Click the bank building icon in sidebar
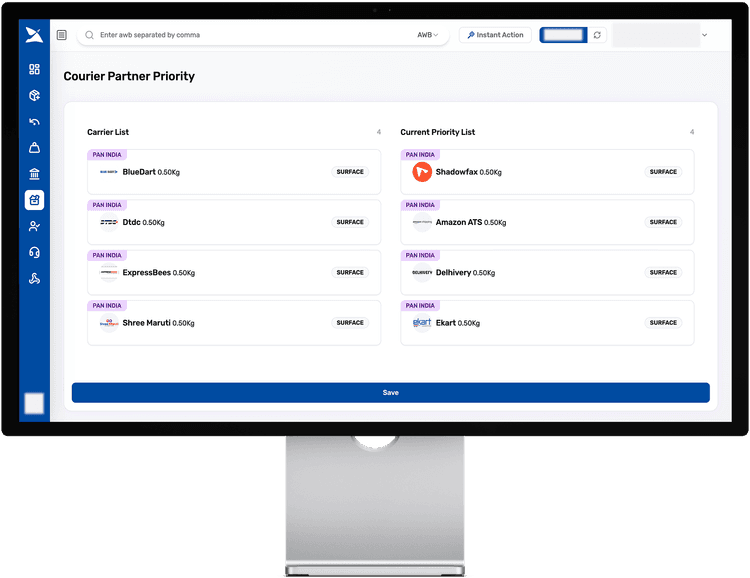Image resolution: width=750 pixels, height=578 pixels. click(x=34, y=174)
